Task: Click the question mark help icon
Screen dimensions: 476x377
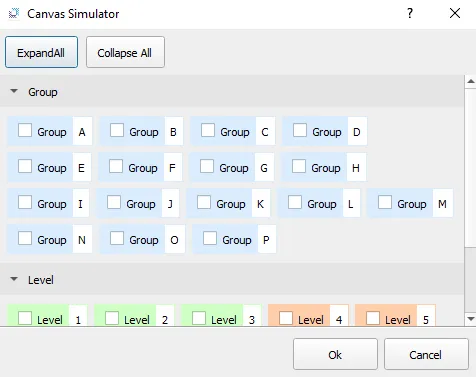Action: point(410,13)
